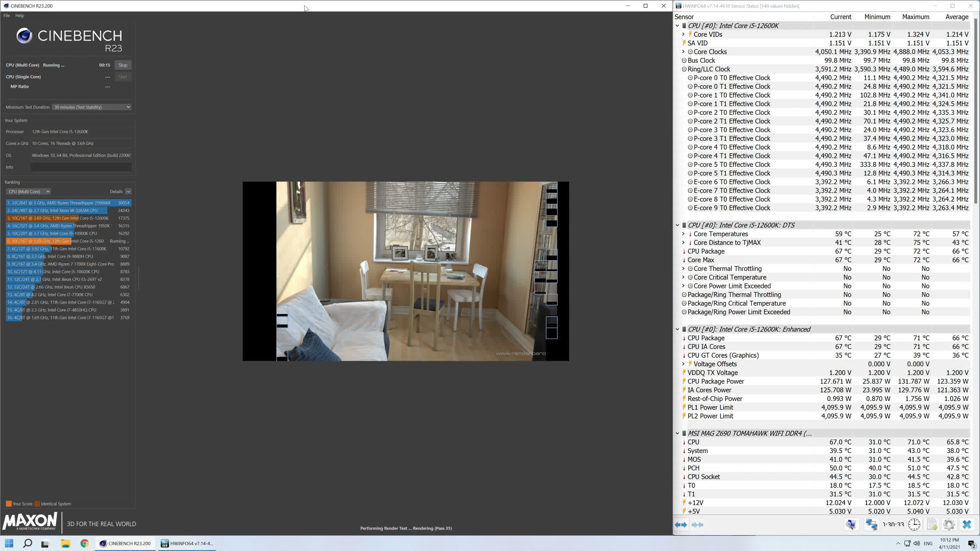Screen dimensions: 980x551
Task: Open the Minimum Test Duration dropdown
Action: (91, 107)
